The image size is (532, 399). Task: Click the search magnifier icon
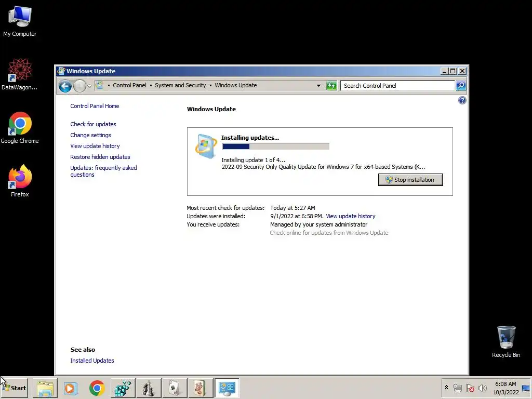coord(460,86)
